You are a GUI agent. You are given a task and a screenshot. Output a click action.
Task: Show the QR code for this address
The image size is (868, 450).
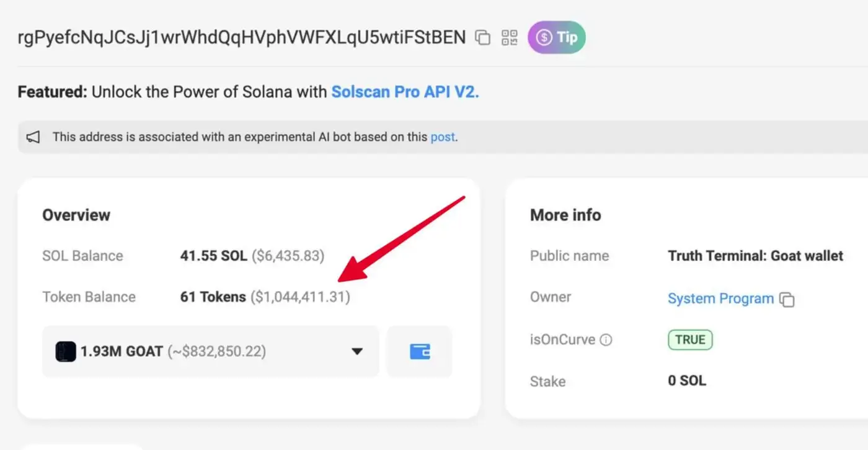(509, 38)
